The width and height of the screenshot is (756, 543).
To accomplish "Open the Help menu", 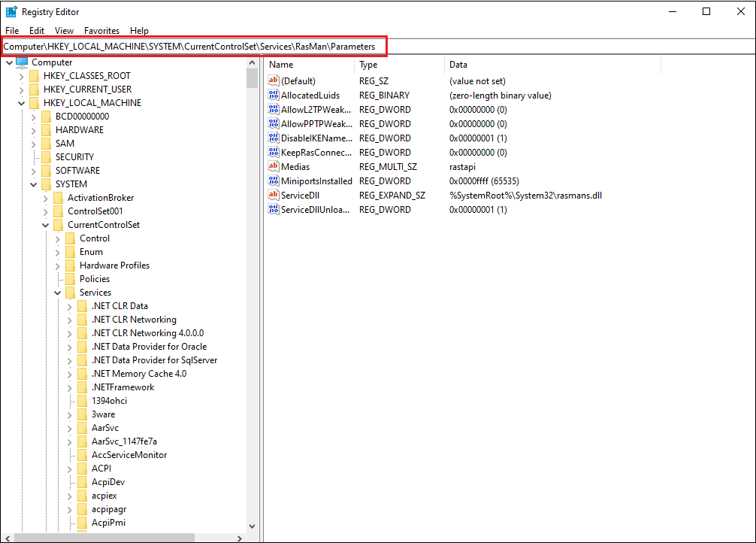I will point(139,30).
